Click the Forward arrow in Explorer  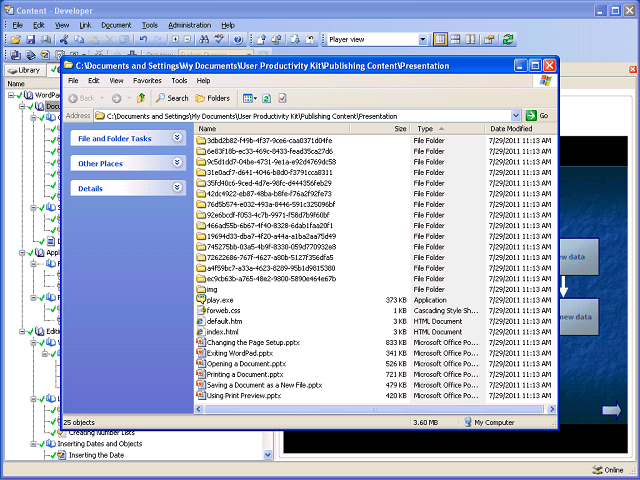click(117, 98)
